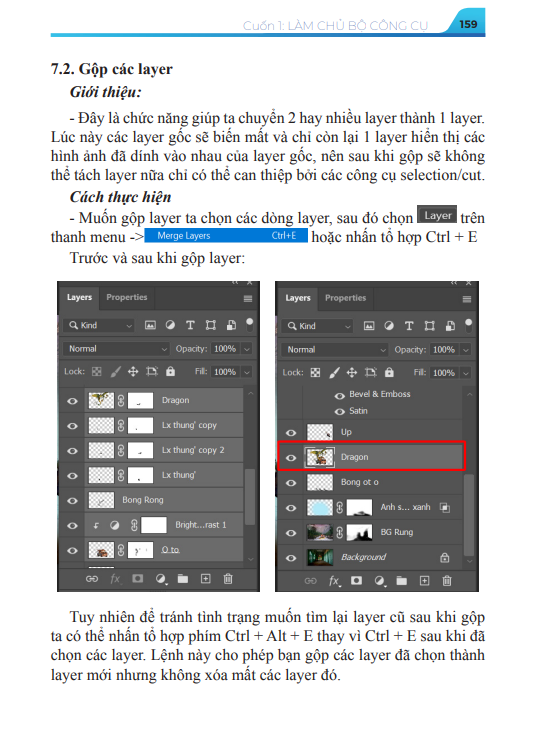Click link layers icon at bottom of left panel
The width and height of the screenshot is (541, 738).
(92, 579)
